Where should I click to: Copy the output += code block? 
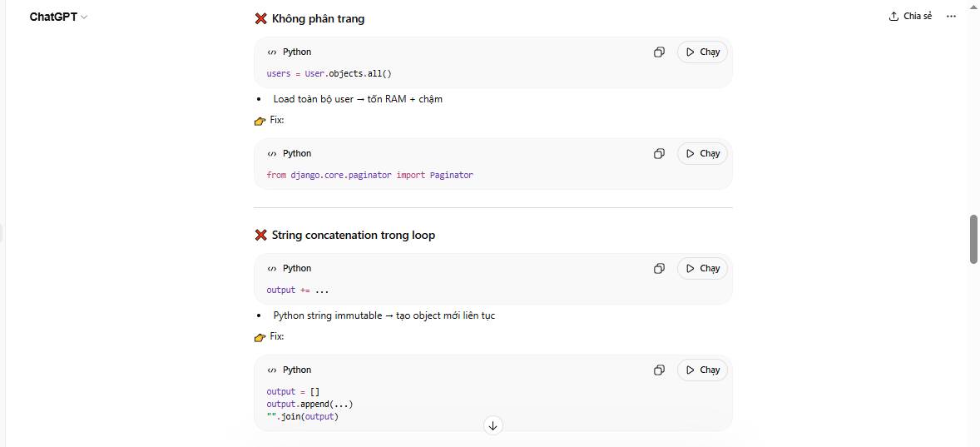[659, 268]
